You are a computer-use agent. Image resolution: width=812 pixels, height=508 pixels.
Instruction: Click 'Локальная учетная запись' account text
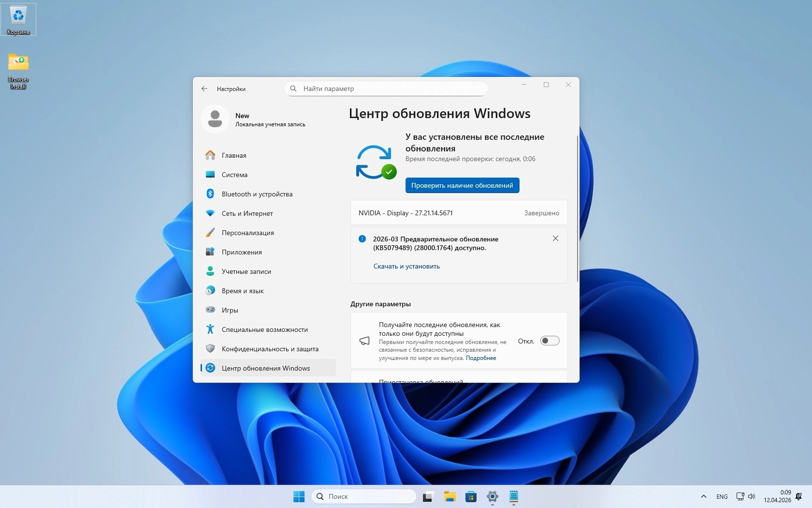[x=270, y=124]
